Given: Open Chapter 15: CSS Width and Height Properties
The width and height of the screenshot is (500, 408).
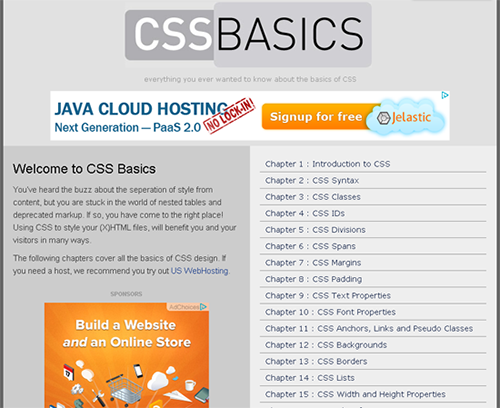Looking at the screenshot, I should pos(355,394).
